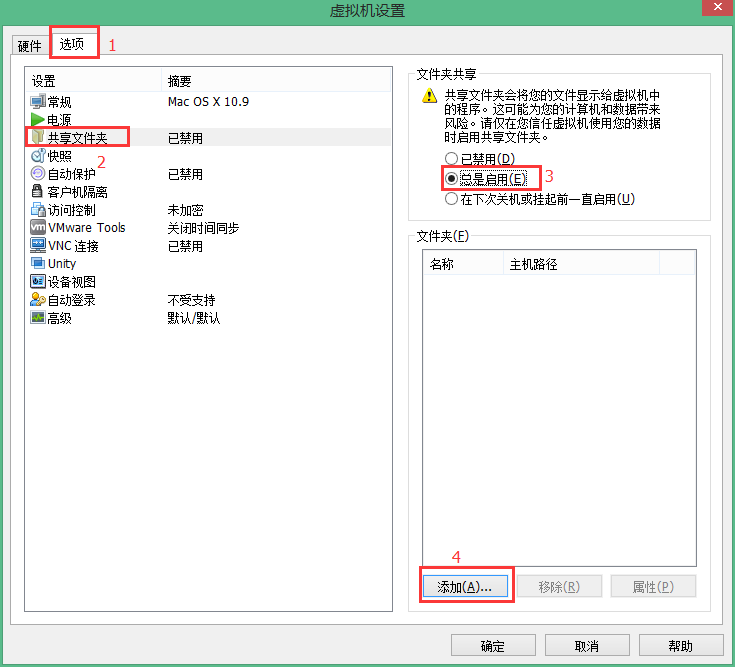The height and width of the screenshot is (667, 735).
Task: Click the 摘要 column header
Action: [x=276, y=81]
